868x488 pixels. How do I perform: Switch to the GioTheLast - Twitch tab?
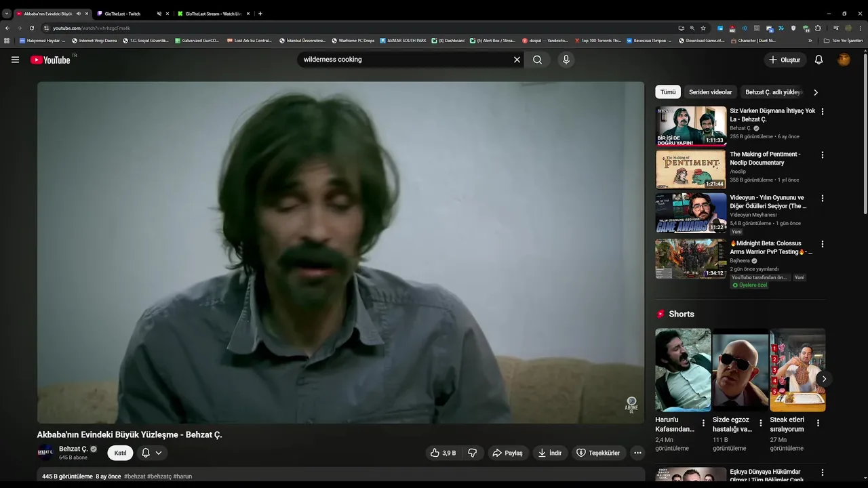[x=123, y=14]
